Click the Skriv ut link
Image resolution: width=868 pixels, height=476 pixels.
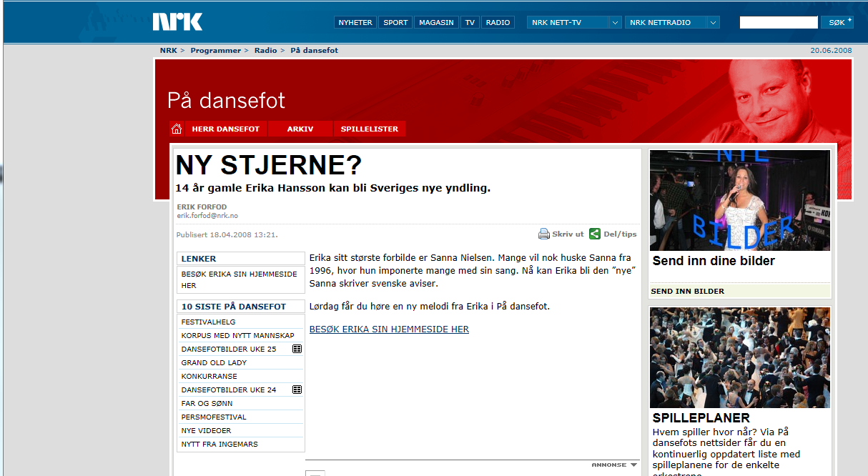tap(568, 234)
